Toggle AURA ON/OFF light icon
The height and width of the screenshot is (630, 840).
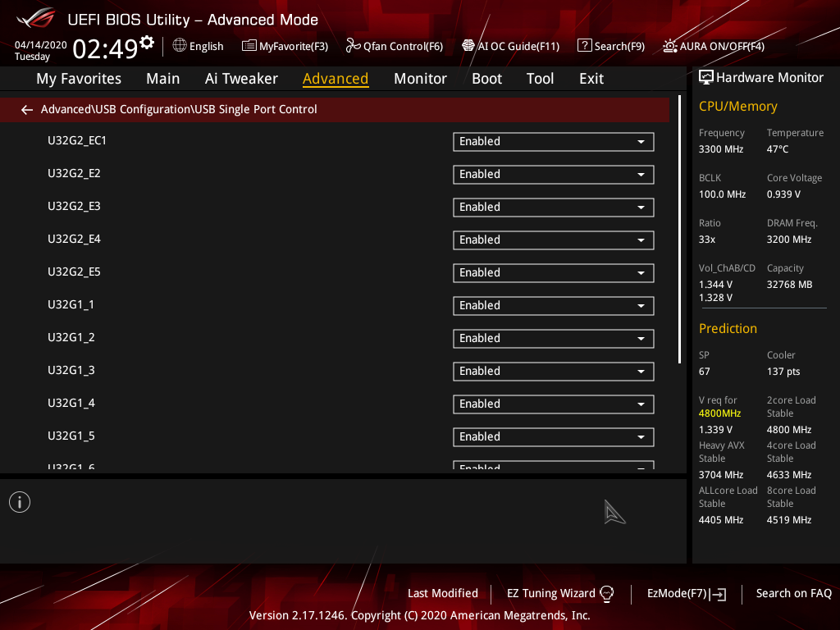click(669, 46)
